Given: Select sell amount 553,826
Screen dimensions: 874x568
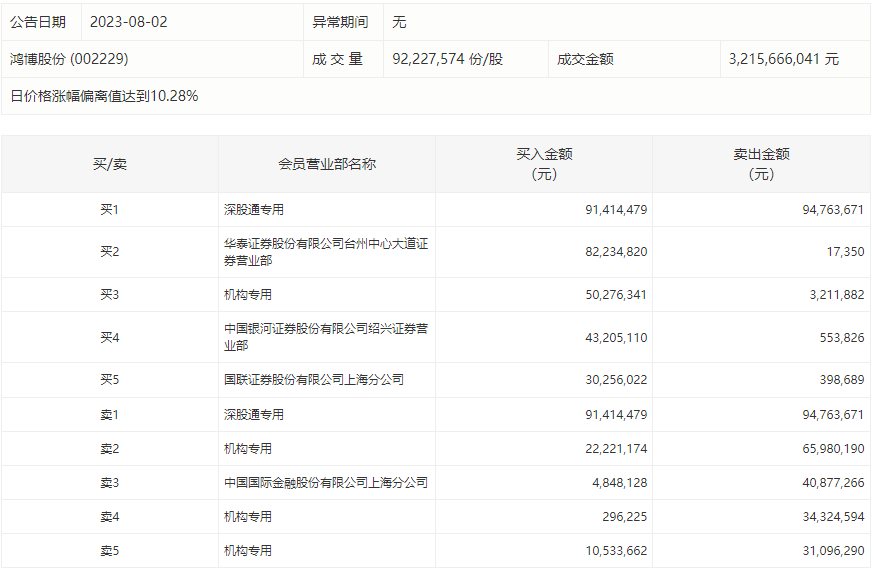Looking at the screenshot, I should (842, 337).
